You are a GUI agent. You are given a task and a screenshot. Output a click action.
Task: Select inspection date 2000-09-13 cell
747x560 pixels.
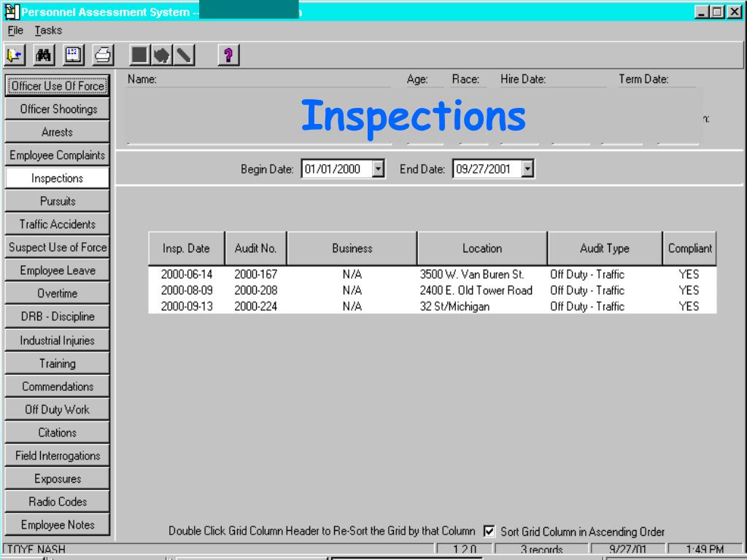tap(187, 306)
